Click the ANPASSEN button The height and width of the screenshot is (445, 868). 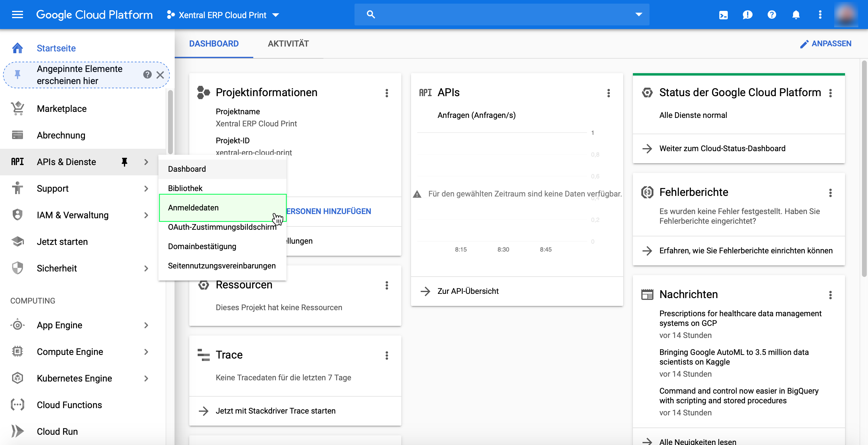[x=826, y=44]
